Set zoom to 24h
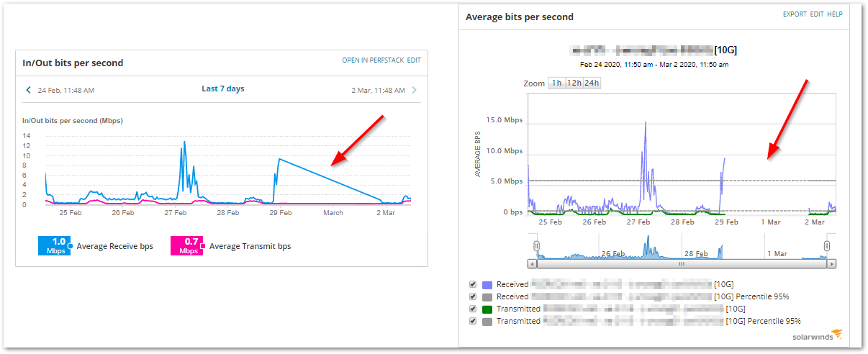Screen dimensions: 868x354 (x=592, y=83)
